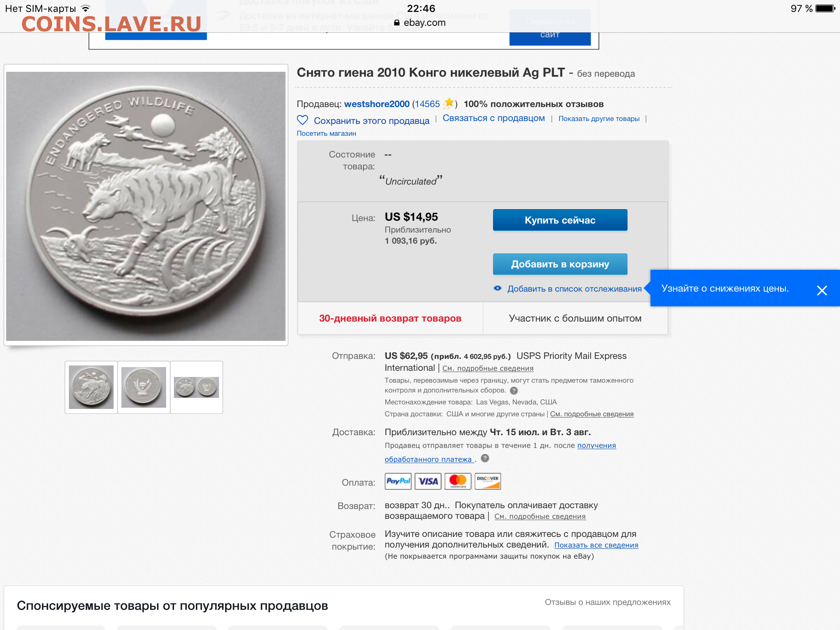The height and width of the screenshot is (630, 840).
Task: Click Добавить в корзину button
Action: tap(560, 264)
